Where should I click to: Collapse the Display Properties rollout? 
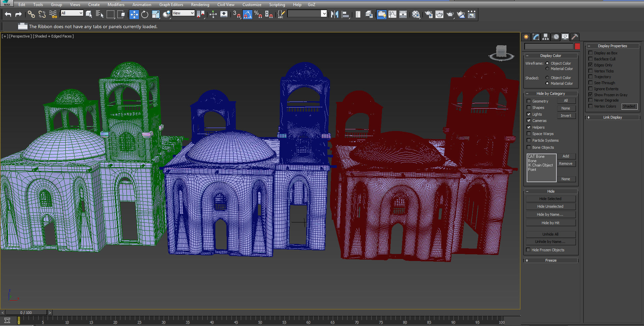coord(612,46)
